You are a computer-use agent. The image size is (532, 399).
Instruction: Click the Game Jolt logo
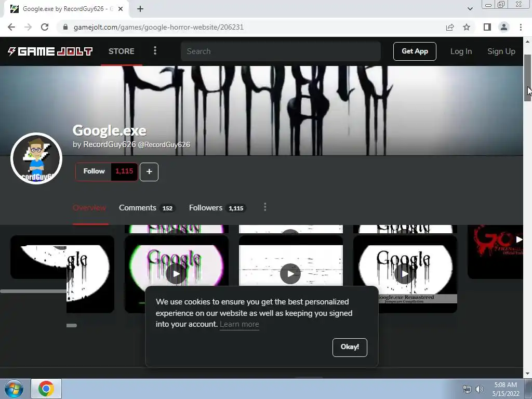click(x=50, y=51)
